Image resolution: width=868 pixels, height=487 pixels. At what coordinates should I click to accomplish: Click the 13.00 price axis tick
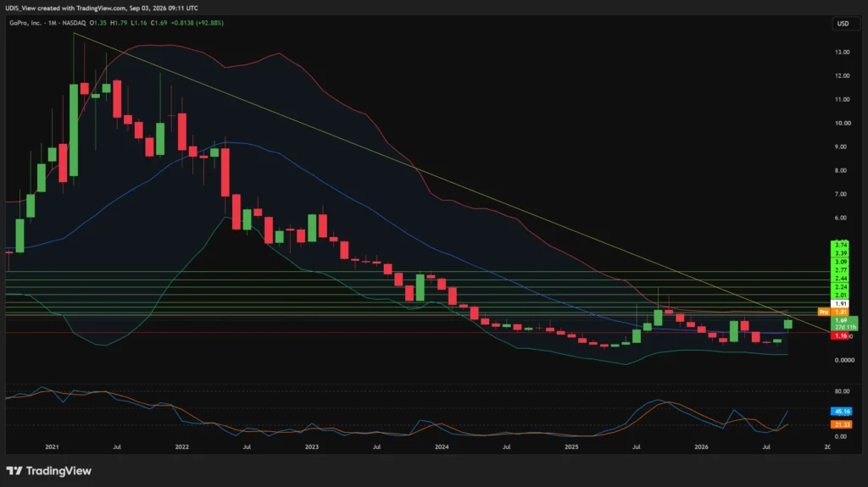pyautogui.click(x=842, y=52)
